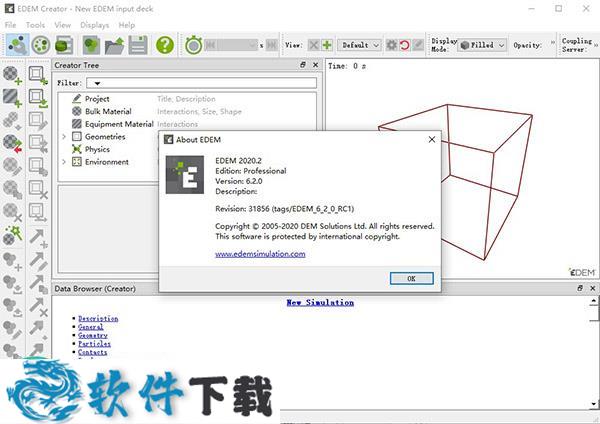Click add geometry box icon with plus
Viewport: 600px width, 424px height.
38,75
